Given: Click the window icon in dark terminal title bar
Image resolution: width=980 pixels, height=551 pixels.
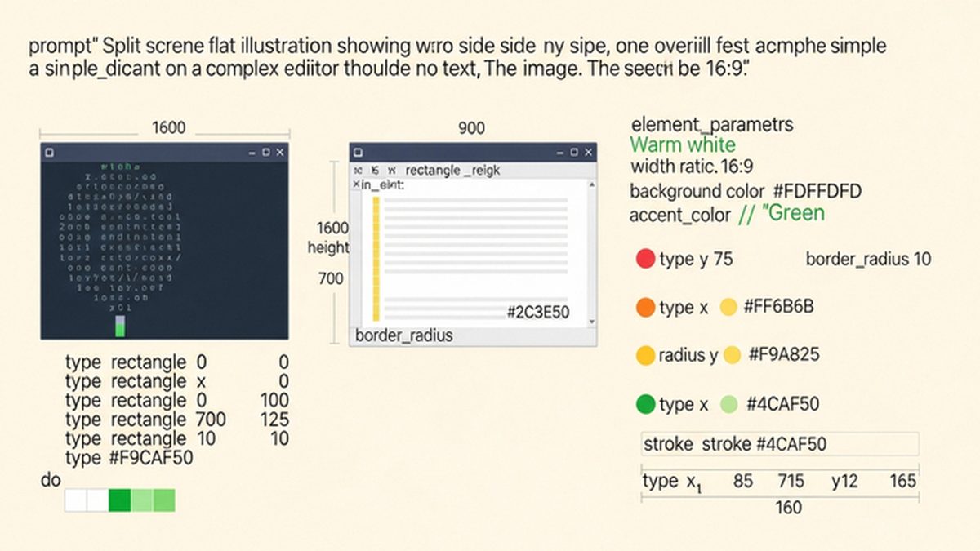Looking at the screenshot, I should [x=49, y=152].
